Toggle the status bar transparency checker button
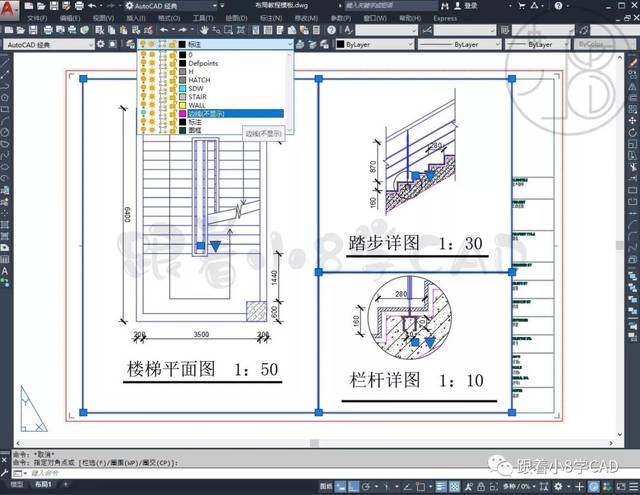Viewport: 640px width, 495px height. tap(454, 486)
